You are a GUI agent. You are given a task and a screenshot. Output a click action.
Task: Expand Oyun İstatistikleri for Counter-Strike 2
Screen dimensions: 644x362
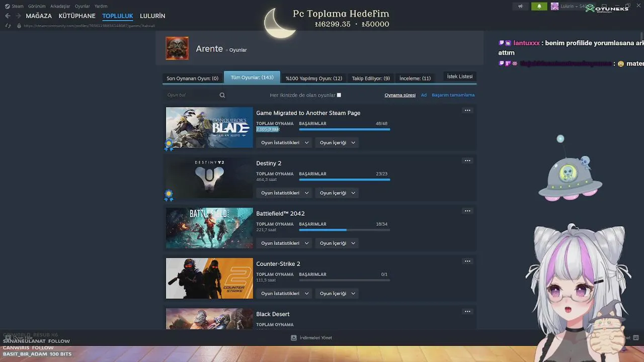(285, 294)
